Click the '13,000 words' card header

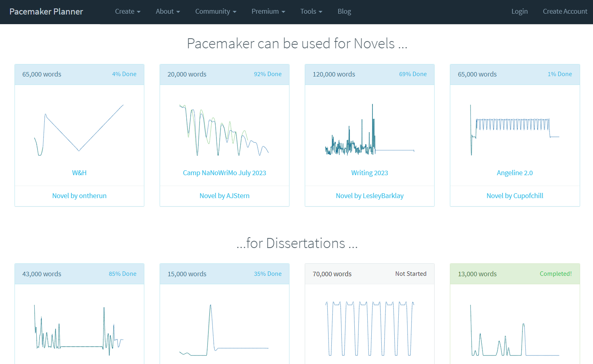[515, 274]
